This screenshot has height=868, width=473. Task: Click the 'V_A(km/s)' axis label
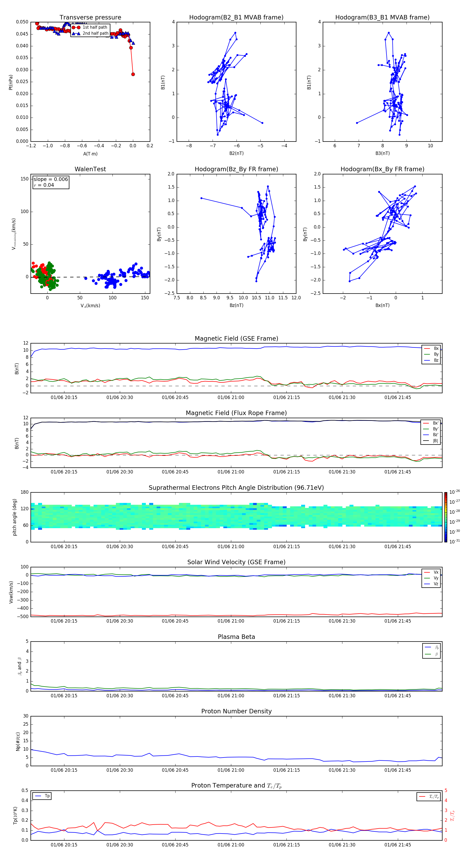pos(90,306)
